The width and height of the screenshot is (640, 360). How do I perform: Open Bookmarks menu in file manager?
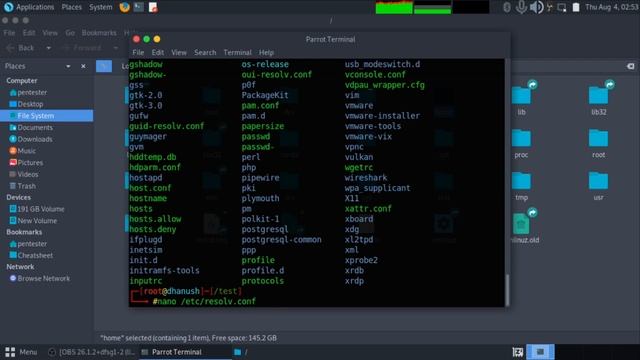(99, 33)
